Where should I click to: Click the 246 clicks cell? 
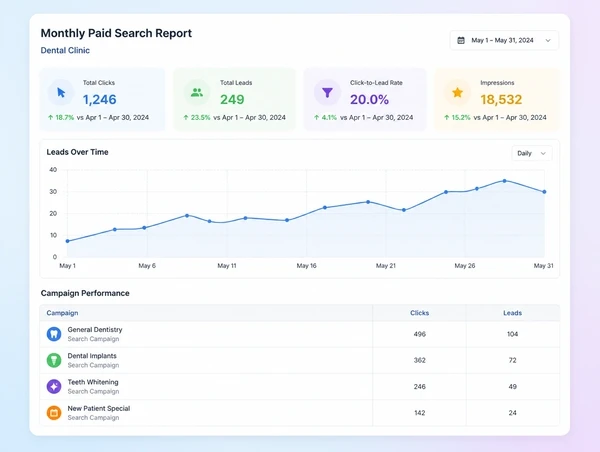tap(419, 387)
